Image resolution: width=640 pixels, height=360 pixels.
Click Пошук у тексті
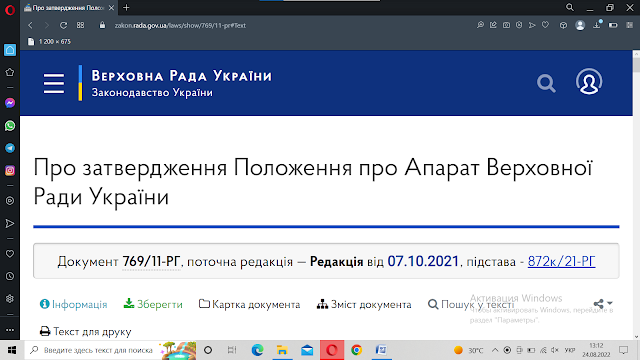[x=471, y=304]
